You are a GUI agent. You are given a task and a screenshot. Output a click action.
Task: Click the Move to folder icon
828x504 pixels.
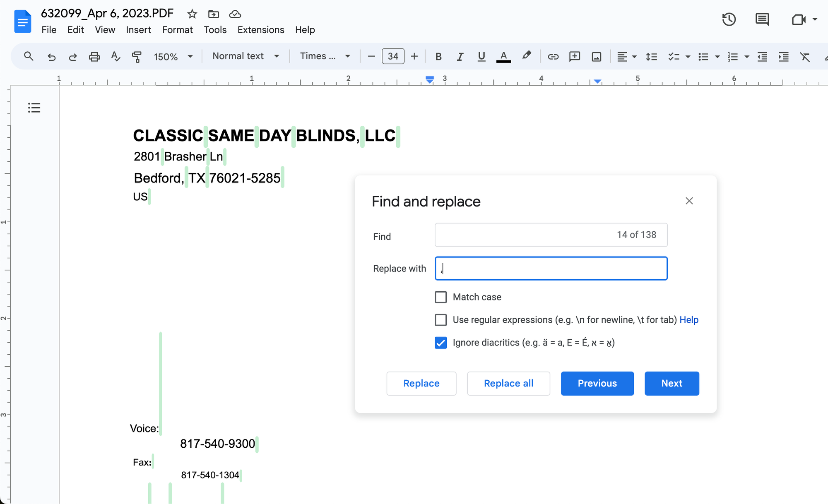tap(213, 14)
